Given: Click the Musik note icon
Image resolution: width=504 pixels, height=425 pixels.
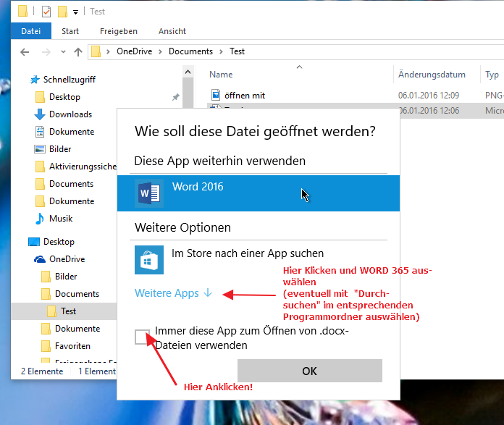Looking at the screenshot, I should [x=40, y=219].
